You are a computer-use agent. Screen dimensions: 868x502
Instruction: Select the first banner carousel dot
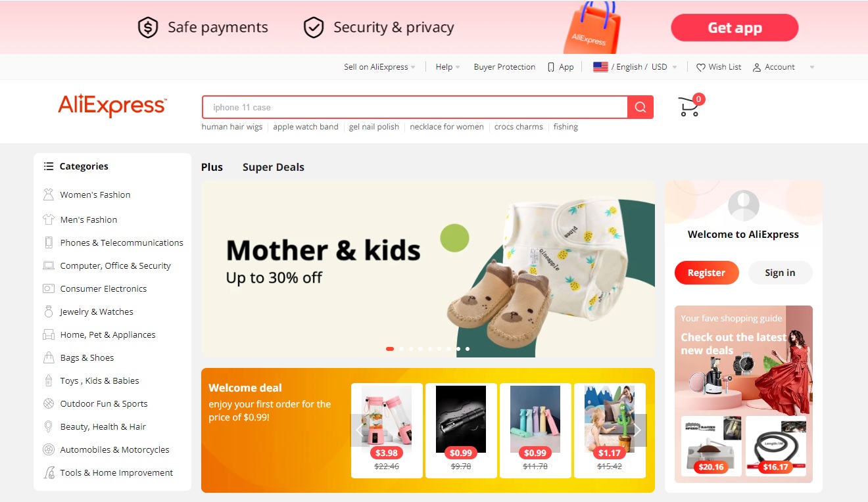(390, 349)
